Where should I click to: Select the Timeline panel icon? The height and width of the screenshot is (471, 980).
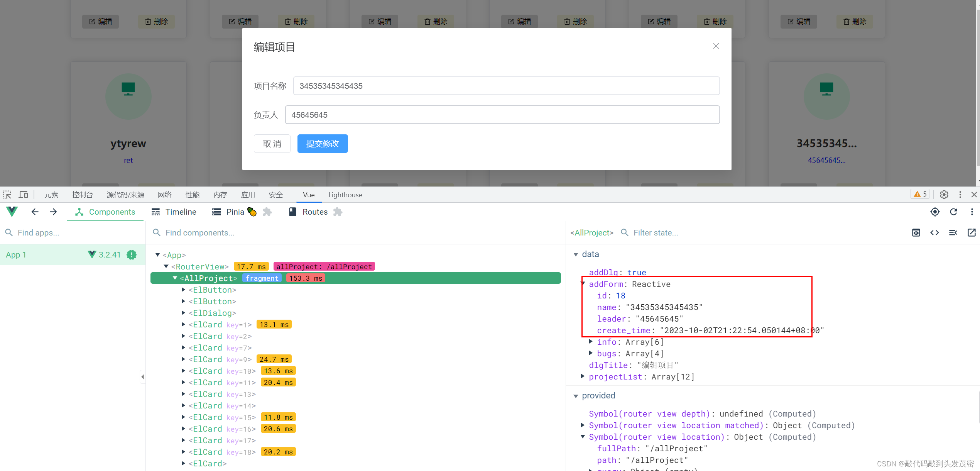point(155,212)
